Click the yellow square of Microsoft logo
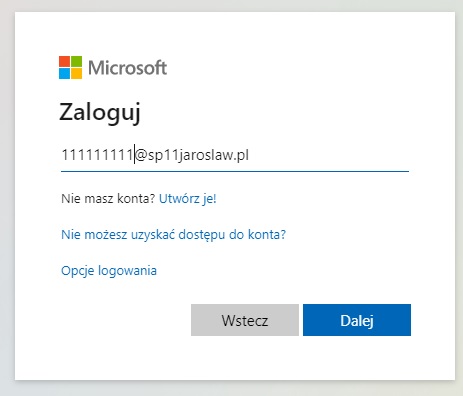Image resolution: width=463 pixels, height=396 pixels. coord(76,73)
